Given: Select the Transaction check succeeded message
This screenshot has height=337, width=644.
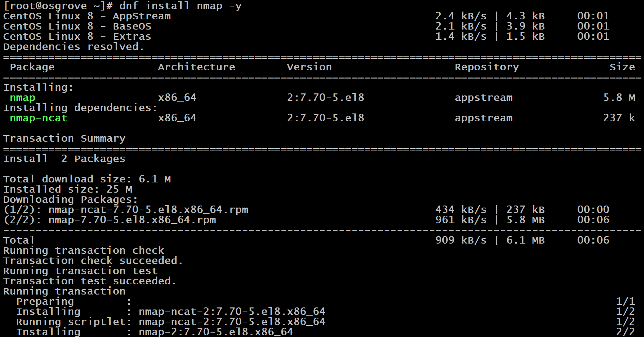Looking at the screenshot, I should point(93,260).
